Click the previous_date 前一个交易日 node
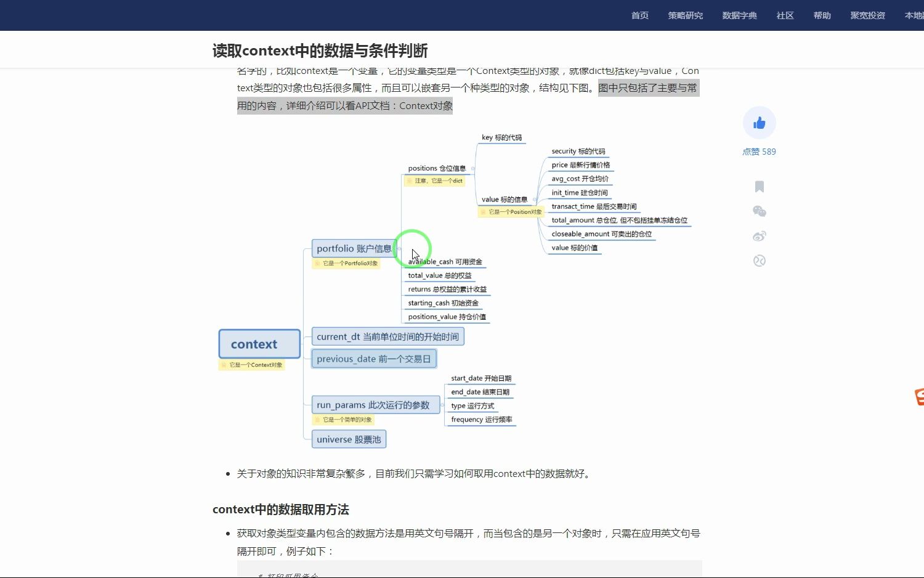 374,359
